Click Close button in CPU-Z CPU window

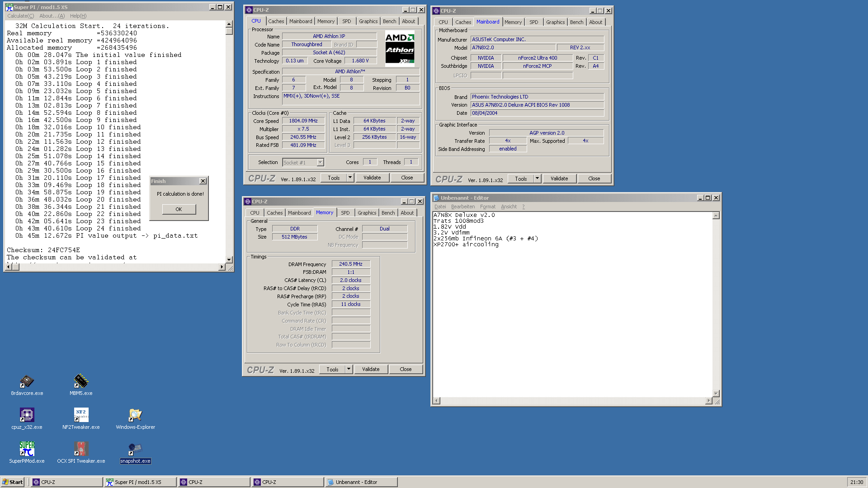point(407,178)
